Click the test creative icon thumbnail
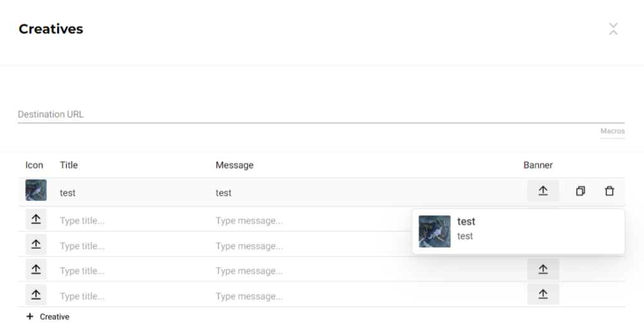 pyautogui.click(x=36, y=191)
